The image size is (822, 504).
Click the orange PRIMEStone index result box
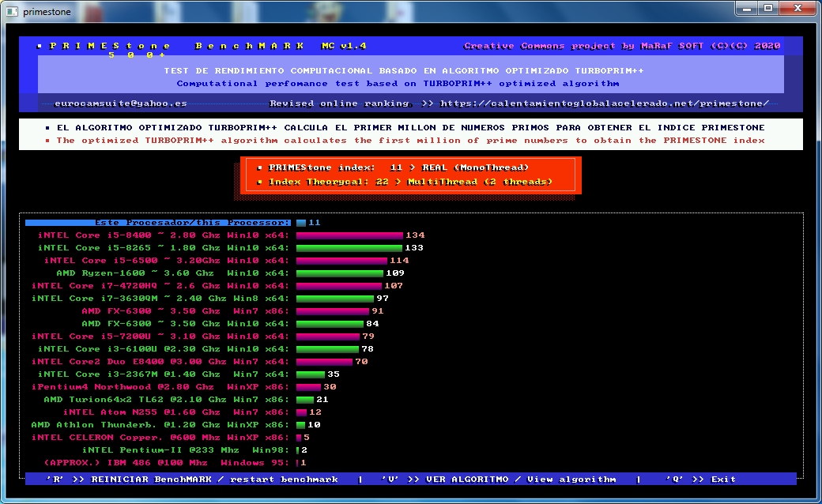click(411, 175)
